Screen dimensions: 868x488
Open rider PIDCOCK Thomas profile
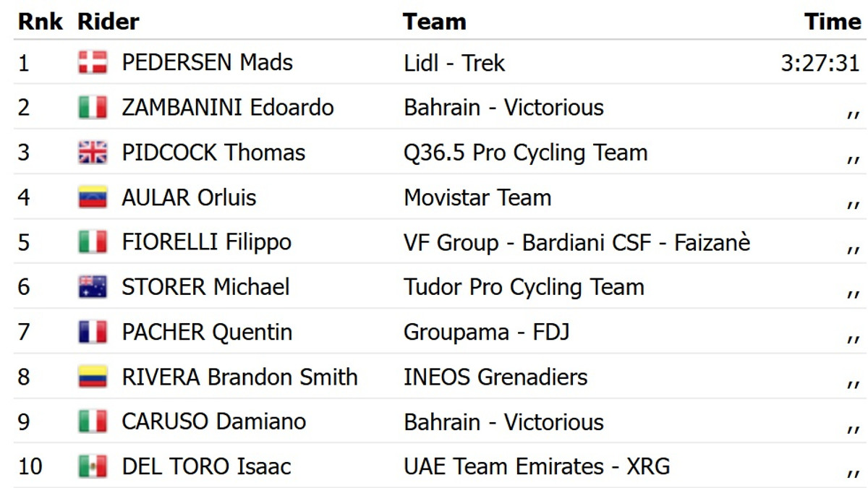click(213, 153)
